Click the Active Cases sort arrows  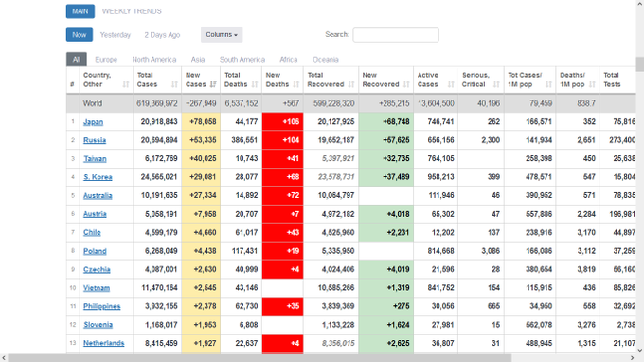(451, 84)
